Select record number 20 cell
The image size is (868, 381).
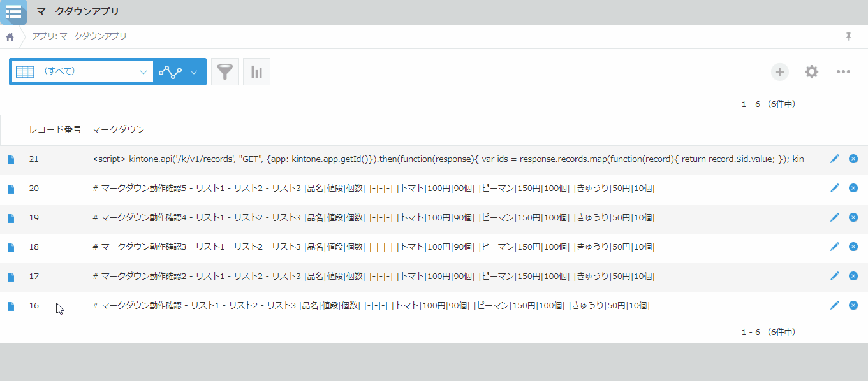pos(55,189)
